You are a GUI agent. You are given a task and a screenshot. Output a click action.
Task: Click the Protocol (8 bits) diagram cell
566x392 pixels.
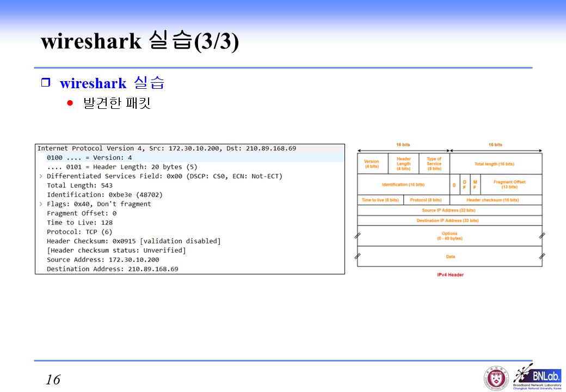click(x=426, y=200)
